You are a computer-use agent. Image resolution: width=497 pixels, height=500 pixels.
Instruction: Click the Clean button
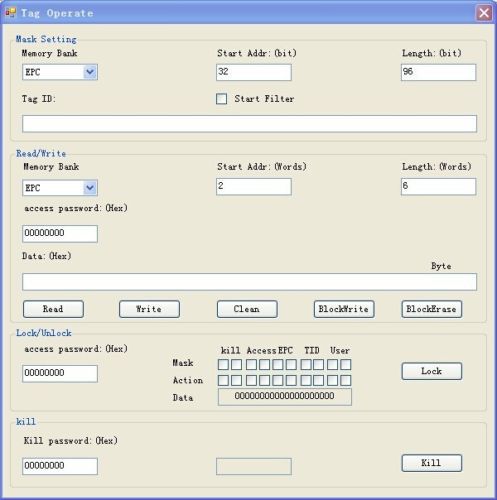(x=247, y=309)
